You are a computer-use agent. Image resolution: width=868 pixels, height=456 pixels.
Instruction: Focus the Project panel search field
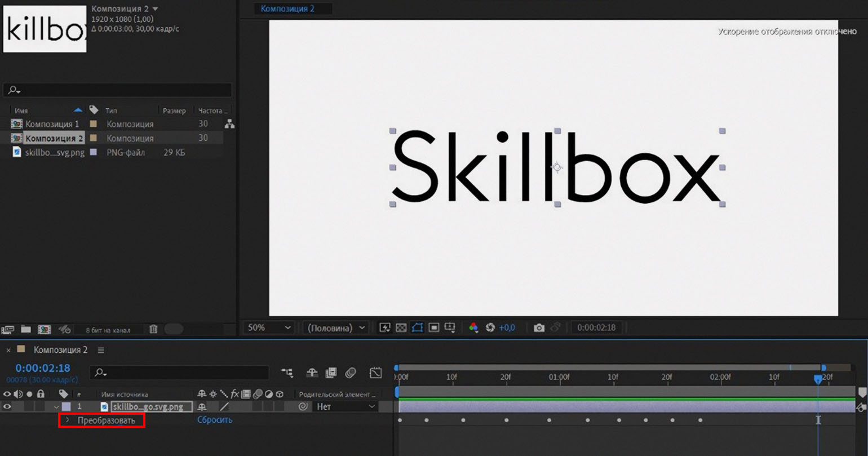[x=117, y=90]
